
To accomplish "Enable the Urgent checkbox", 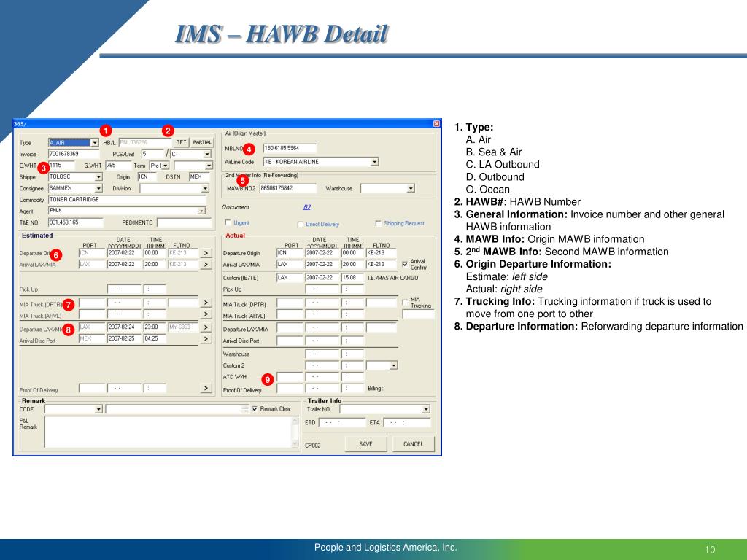I will (x=228, y=223).
